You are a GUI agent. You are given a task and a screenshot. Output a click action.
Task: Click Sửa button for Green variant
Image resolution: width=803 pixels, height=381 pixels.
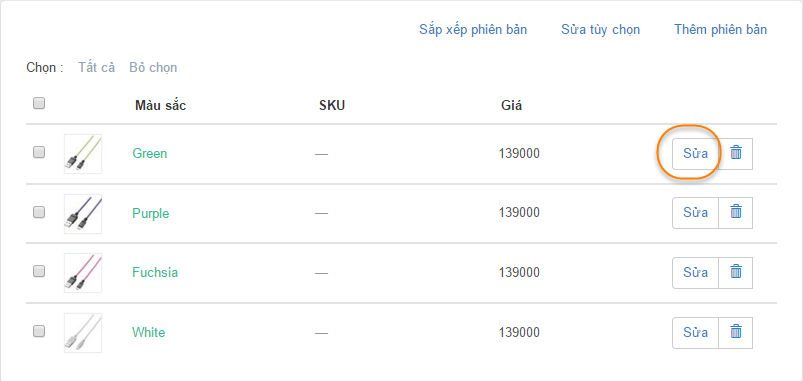pyautogui.click(x=695, y=153)
